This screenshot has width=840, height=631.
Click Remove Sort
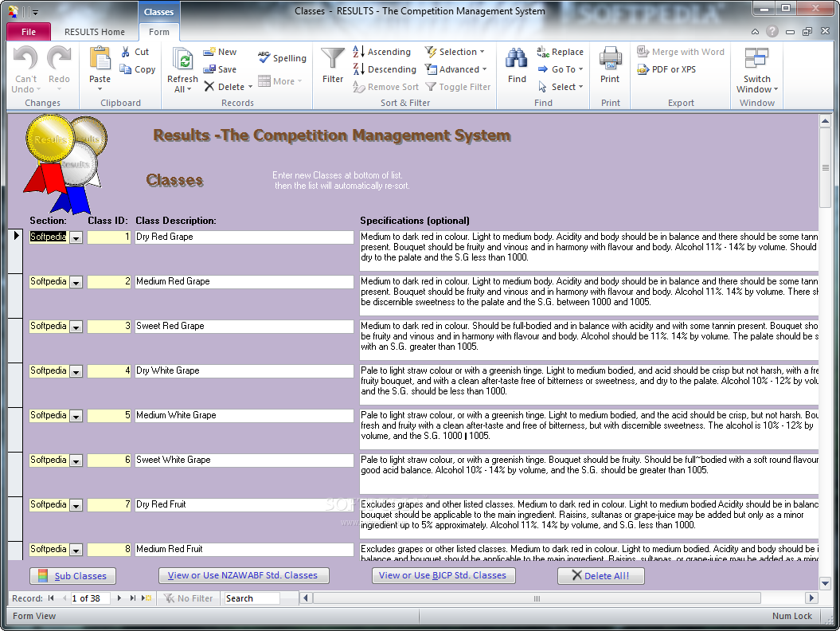pos(385,87)
